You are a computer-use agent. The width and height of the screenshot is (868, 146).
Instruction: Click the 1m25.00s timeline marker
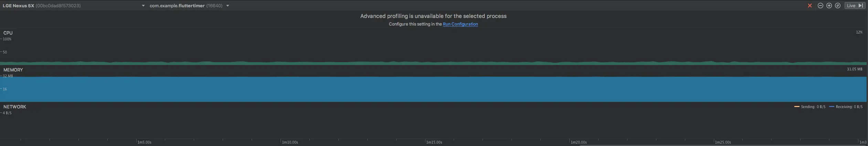[723, 142]
